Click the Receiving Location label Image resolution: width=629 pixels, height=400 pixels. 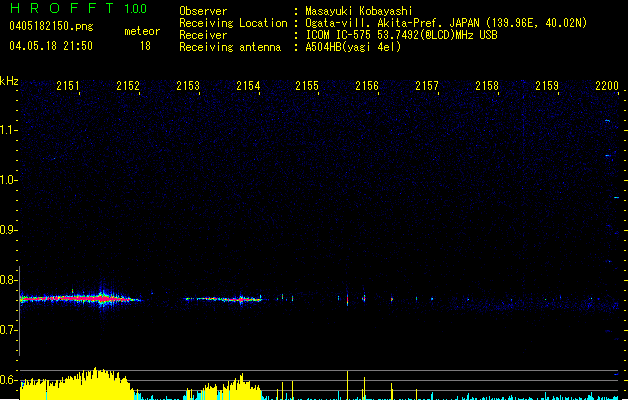click(x=233, y=23)
